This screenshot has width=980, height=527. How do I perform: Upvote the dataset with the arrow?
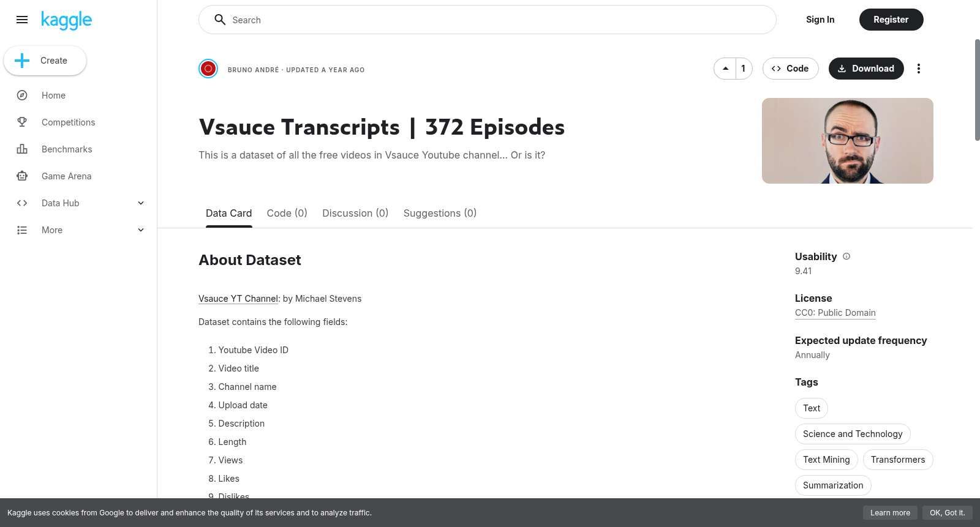point(725,69)
